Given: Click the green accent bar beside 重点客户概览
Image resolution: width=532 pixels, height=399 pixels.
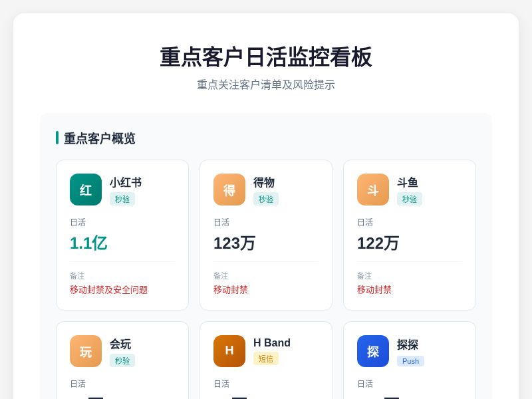Looking at the screenshot, I should (57, 138).
